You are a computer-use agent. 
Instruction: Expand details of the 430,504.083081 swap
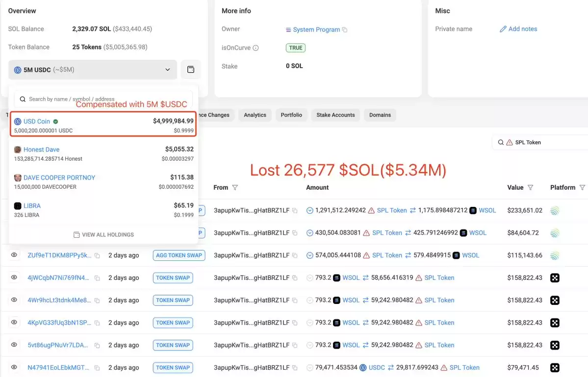[x=310, y=233]
